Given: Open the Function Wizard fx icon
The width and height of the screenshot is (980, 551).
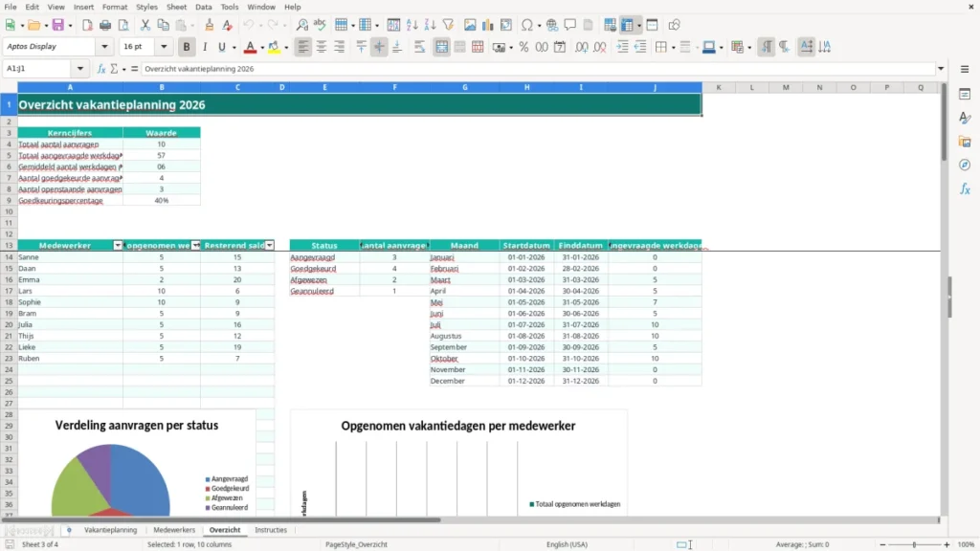Looking at the screenshot, I should point(101,69).
